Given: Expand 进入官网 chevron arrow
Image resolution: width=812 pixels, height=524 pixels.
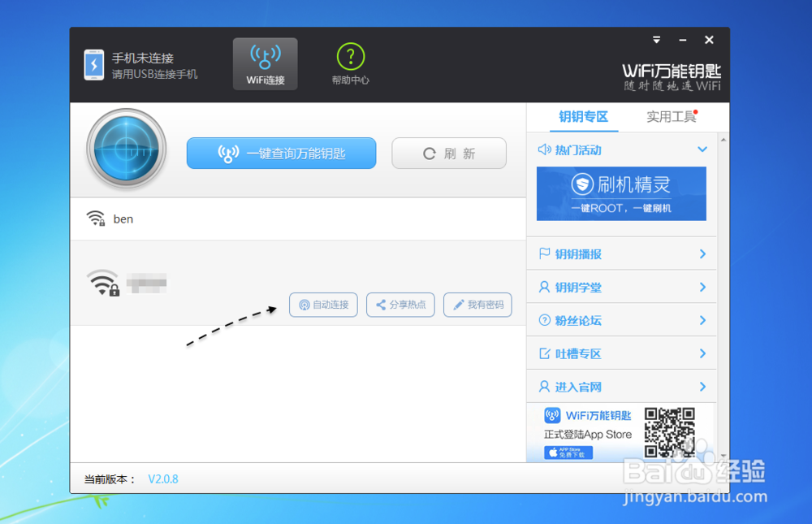Looking at the screenshot, I should coord(702,387).
